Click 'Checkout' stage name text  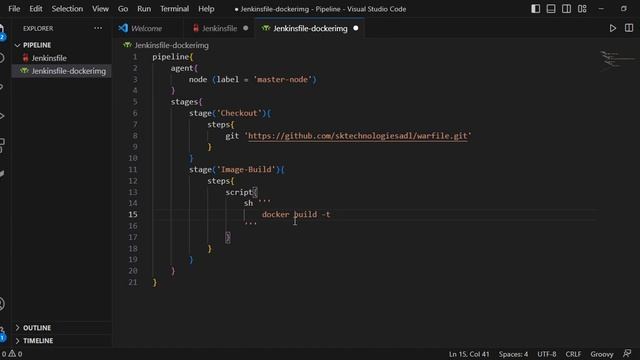click(239, 113)
